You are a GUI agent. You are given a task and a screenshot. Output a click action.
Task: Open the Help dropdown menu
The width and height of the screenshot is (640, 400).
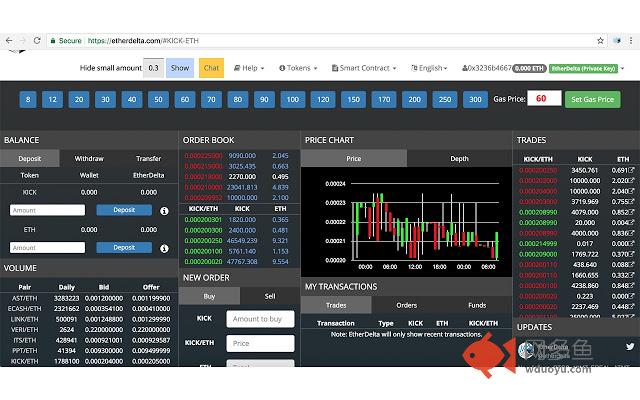(249, 68)
